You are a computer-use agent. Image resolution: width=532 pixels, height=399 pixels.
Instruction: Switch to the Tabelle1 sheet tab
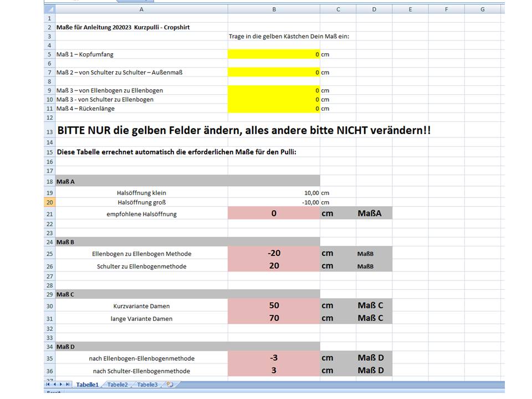coord(87,385)
